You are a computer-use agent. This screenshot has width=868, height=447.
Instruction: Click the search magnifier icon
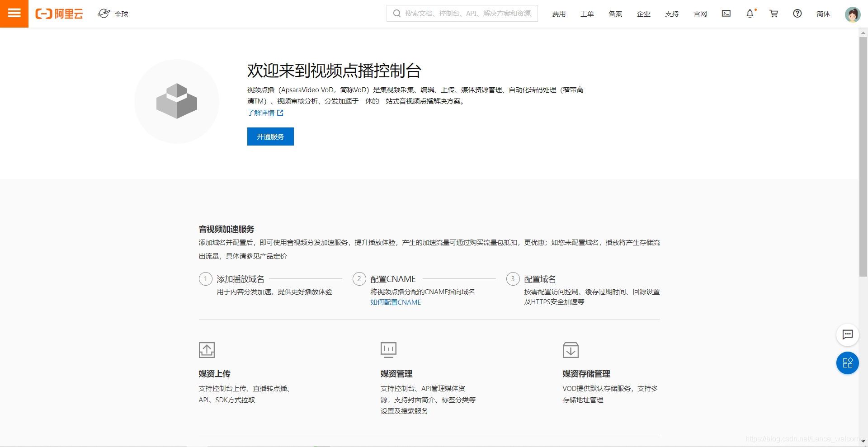pos(396,14)
